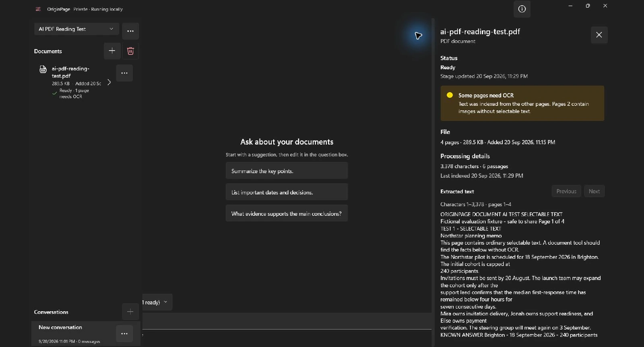The height and width of the screenshot is (347, 644).
Task: Choose 'What evidence supports the main conclusions?' suggestion
Action: (x=287, y=213)
